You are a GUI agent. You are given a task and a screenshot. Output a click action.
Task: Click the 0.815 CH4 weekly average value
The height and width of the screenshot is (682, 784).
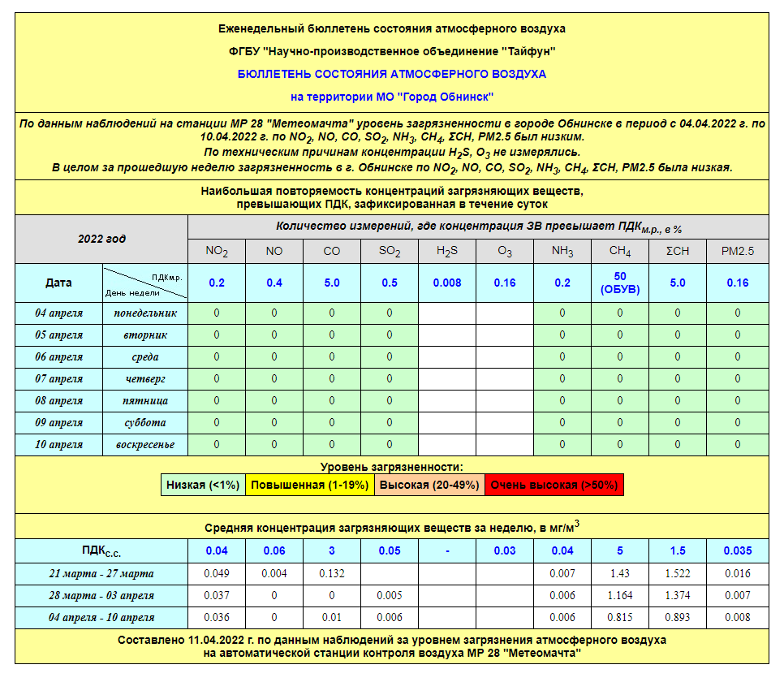[x=620, y=618]
